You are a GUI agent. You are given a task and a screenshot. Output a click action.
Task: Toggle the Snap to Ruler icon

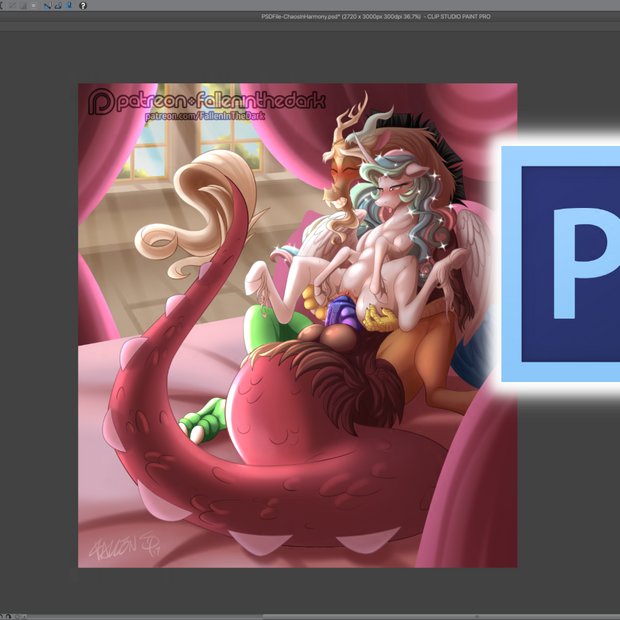pyautogui.click(x=47, y=6)
